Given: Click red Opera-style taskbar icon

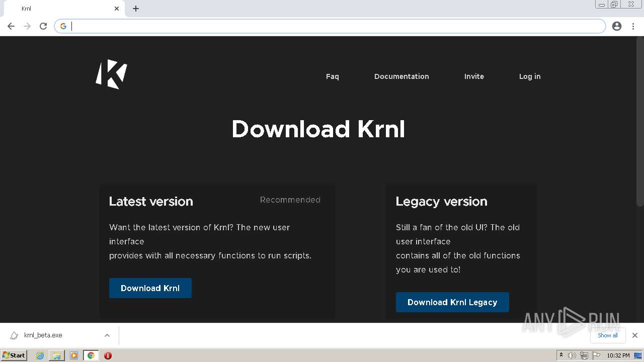Looking at the screenshot, I should click(x=108, y=355).
